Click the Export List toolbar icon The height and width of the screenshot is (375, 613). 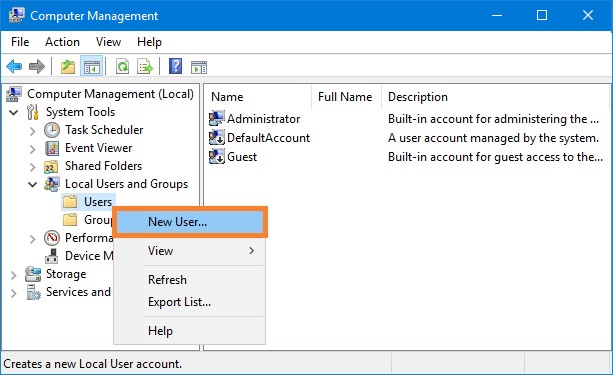click(145, 67)
